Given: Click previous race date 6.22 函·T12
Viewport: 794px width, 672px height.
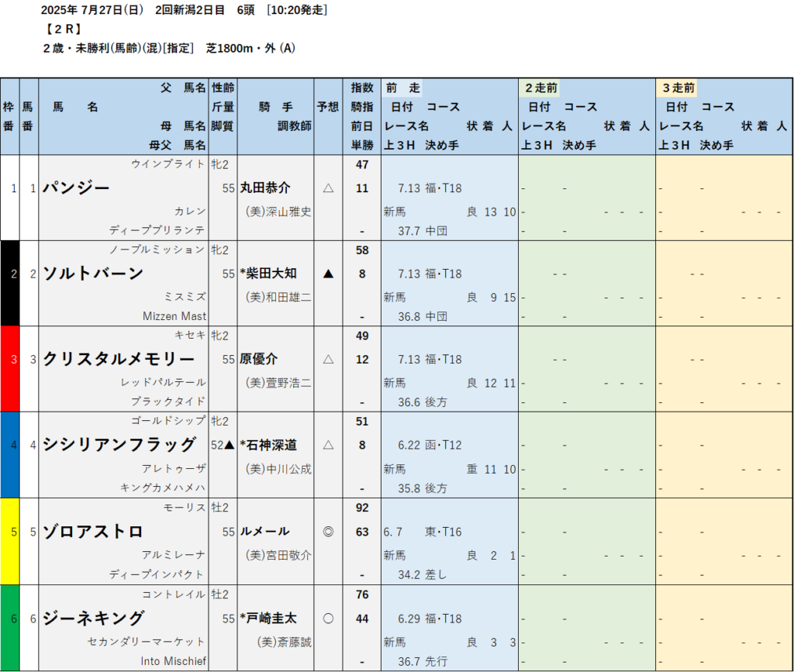Looking at the screenshot, I should 430,446.
